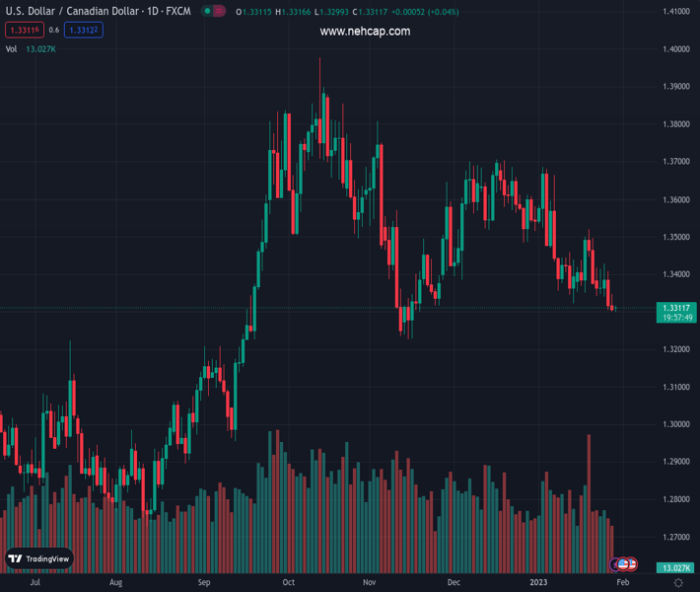This screenshot has height=592, width=700.
Task: Click the 1.40000 level on price scale
Action: (675, 49)
